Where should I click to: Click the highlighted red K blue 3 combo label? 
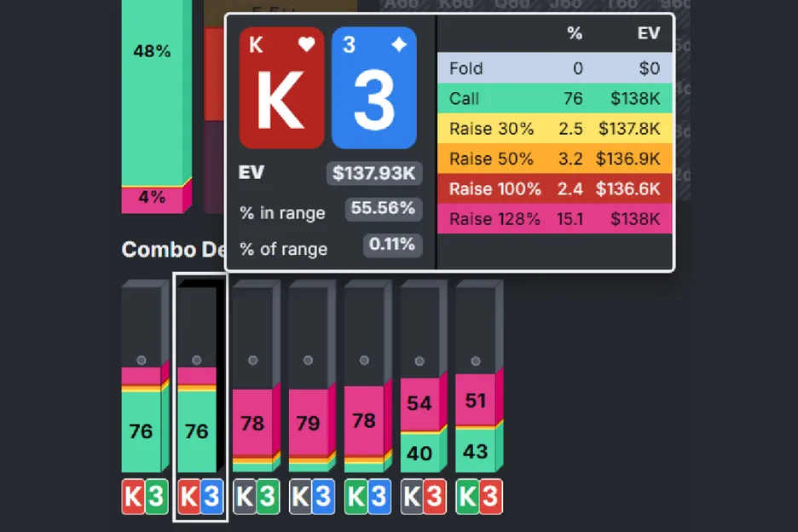pos(200,497)
